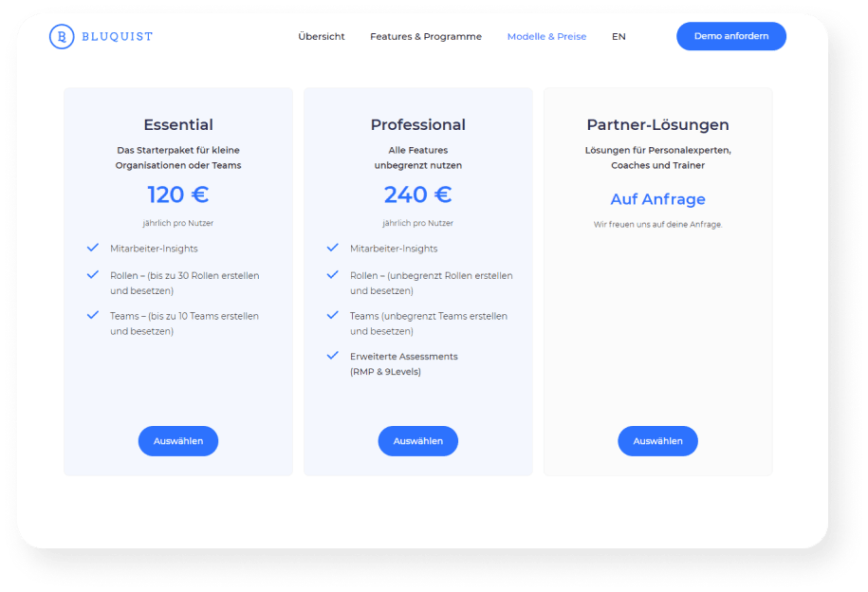Click 'Wir freuen uns auf deine Anfrage.' text
This screenshot has width=868, height=592.
(x=657, y=224)
